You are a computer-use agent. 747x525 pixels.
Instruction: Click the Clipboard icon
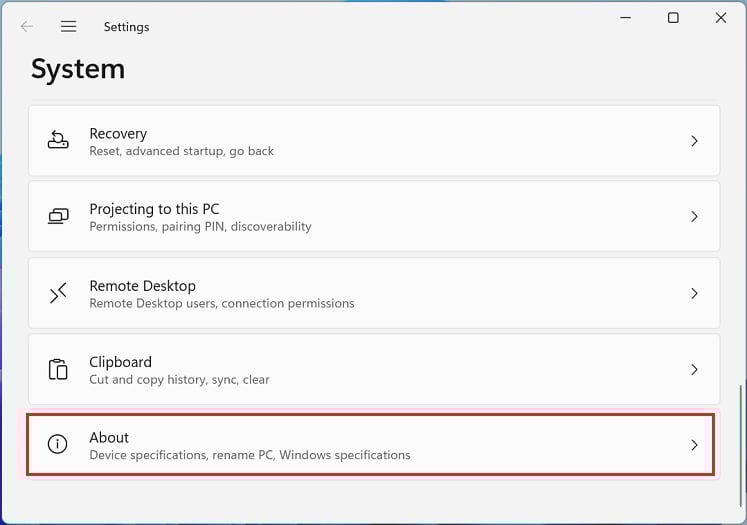(58, 369)
